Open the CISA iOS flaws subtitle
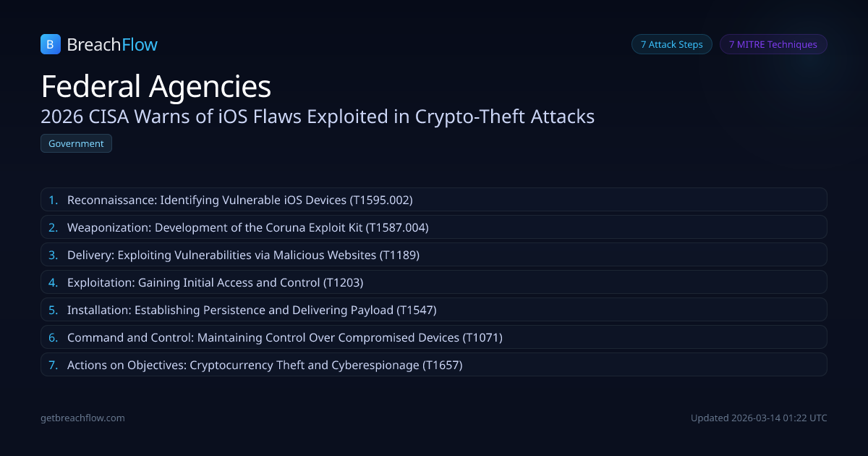Screen dimensions: 868x456 coord(318,117)
